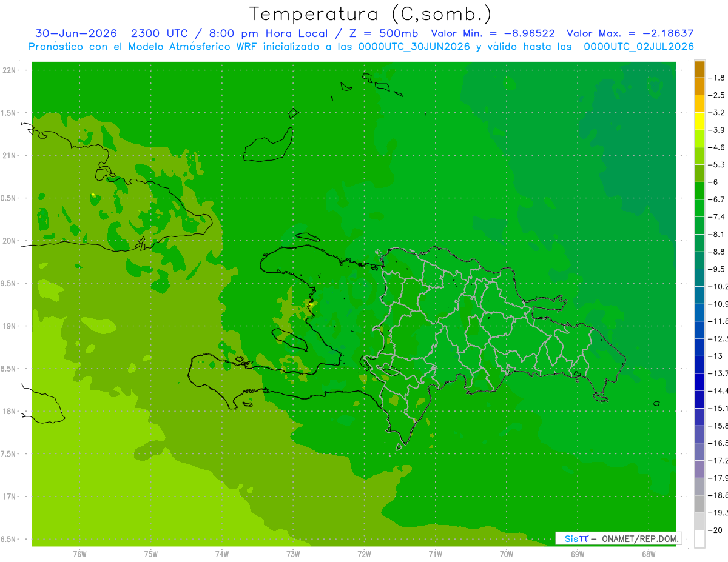Viewport: 728px width, 562px height.
Task: Click the "70W" longitude label
Action: point(507,554)
